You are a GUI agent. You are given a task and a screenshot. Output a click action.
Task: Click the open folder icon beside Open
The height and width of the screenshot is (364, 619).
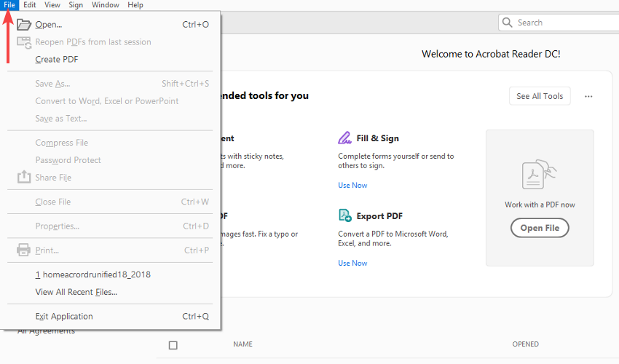24,25
